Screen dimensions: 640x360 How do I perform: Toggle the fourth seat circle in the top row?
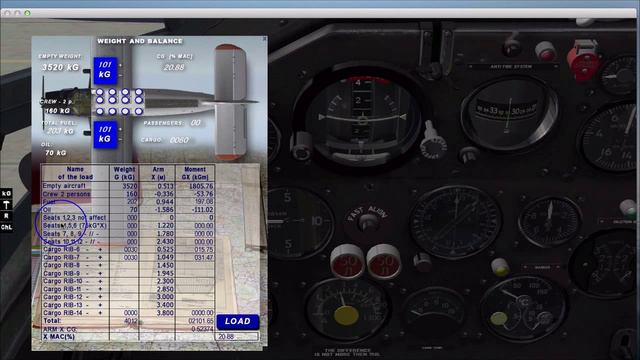[x=138, y=92]
